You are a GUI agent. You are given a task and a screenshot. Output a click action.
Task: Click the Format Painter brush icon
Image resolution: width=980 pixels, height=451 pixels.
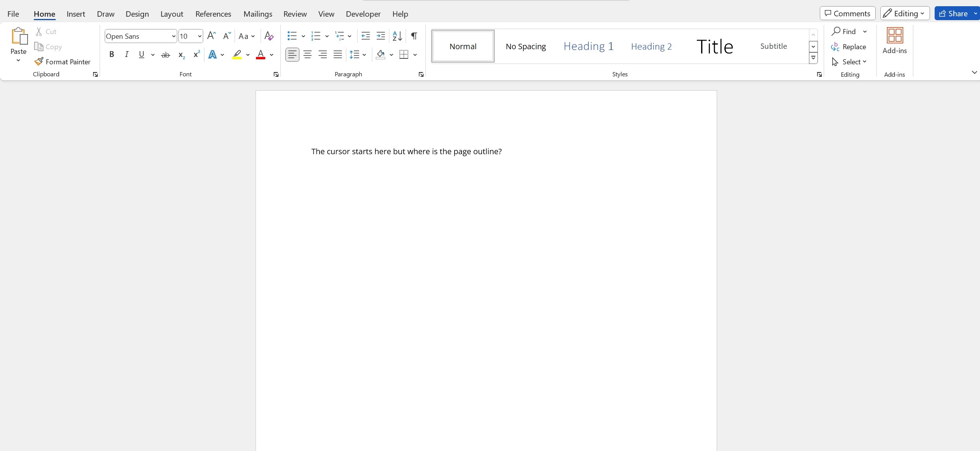pyautogui.click(x=39, y=62)
